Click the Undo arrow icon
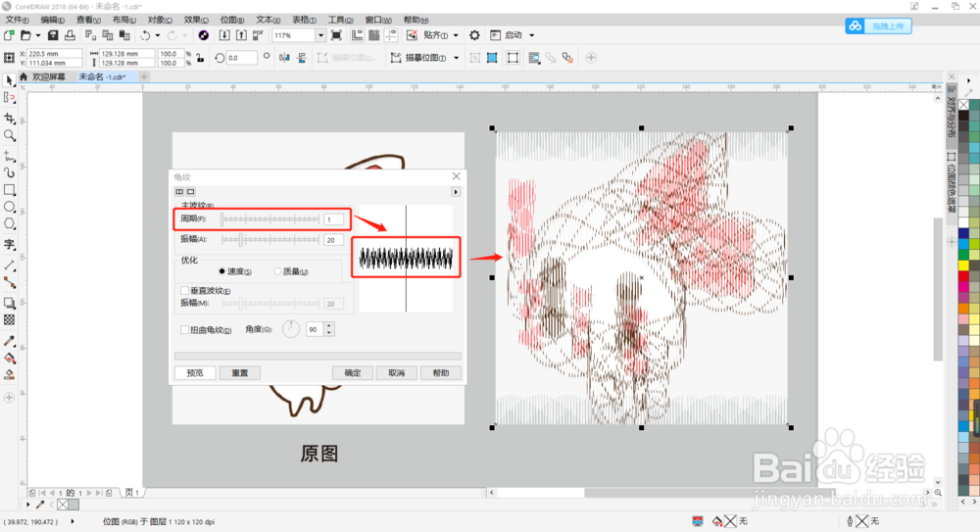 point(145,35)
